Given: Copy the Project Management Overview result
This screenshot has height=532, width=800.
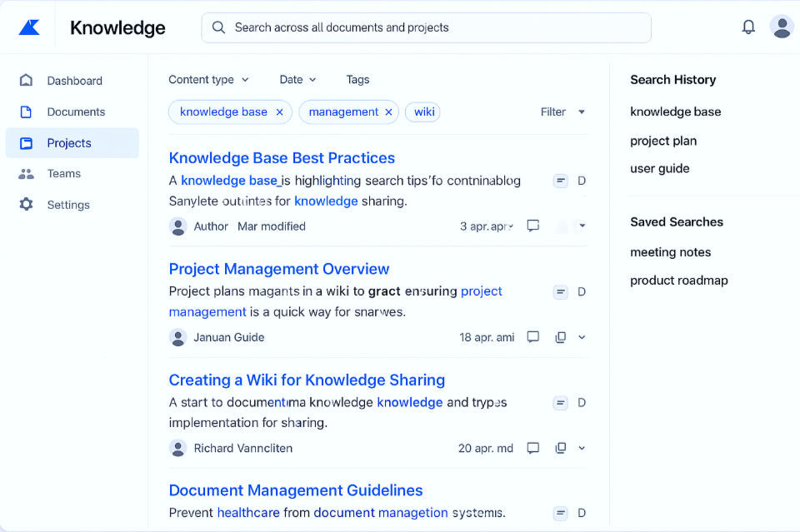Looking at the screenshot, I should pos(560,337).
